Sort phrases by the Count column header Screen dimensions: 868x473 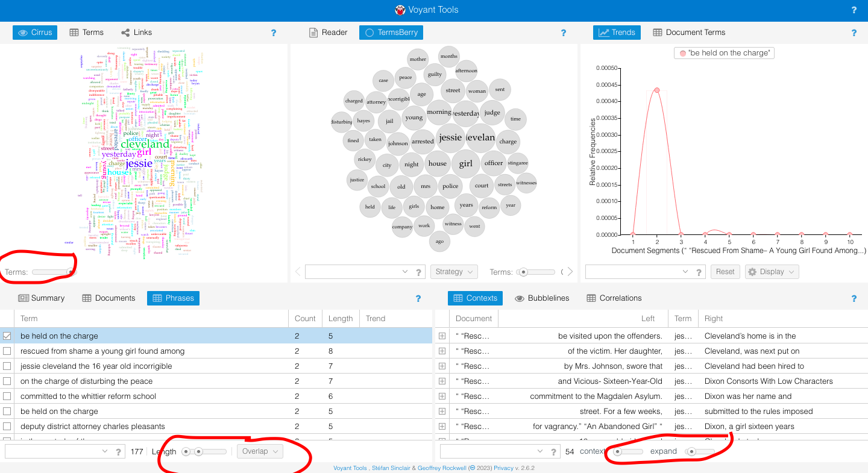305,319
